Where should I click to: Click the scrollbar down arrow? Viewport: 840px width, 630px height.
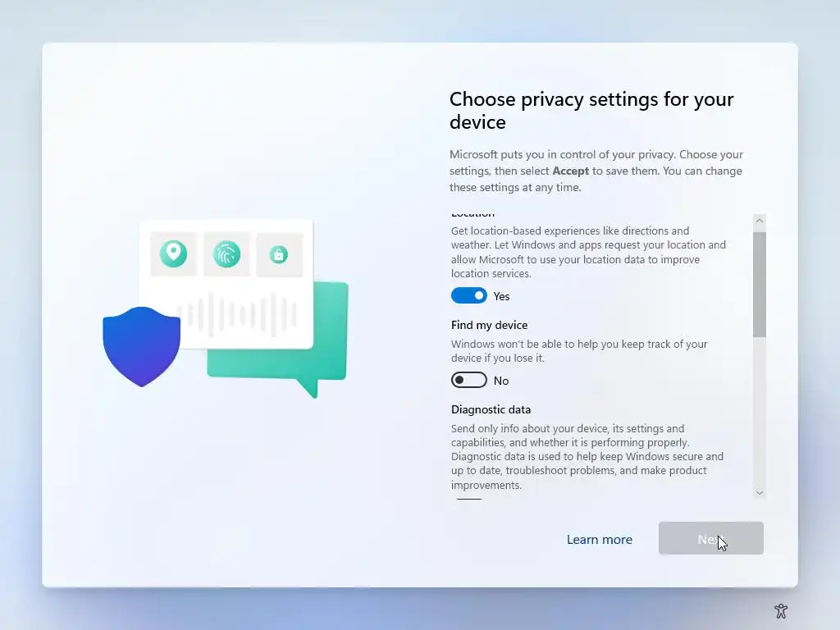[759, 492]
